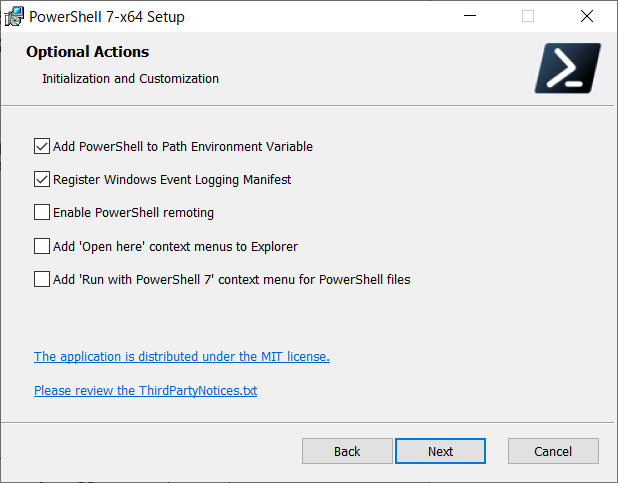Click the setup installer icon in title bar
The width and height of the screenshot is (618, 483).
(14, 17)
